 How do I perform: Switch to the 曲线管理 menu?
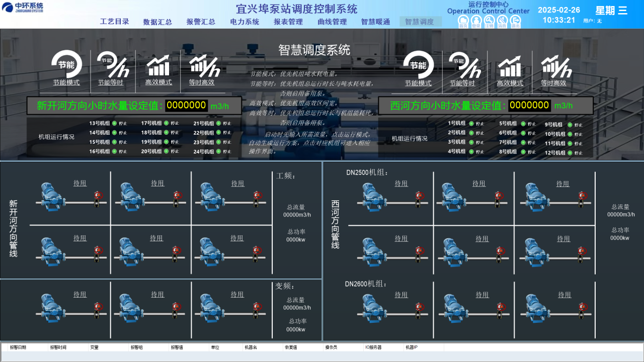point(332,22)
